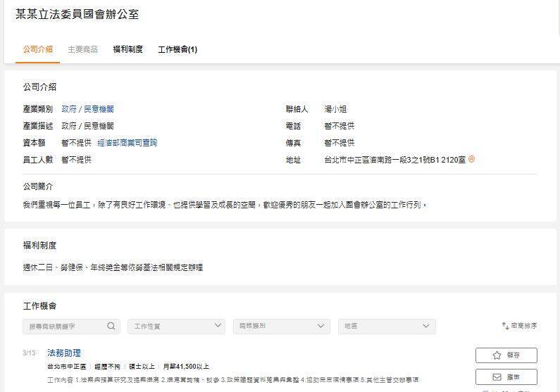Screen dimensions: 560x392
Task: Click the 工作內容 job description line
Action: point(233,380)
